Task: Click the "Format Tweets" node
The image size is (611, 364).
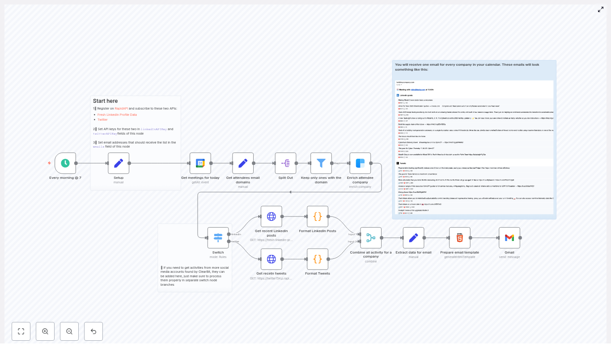Action: [318, 259]
